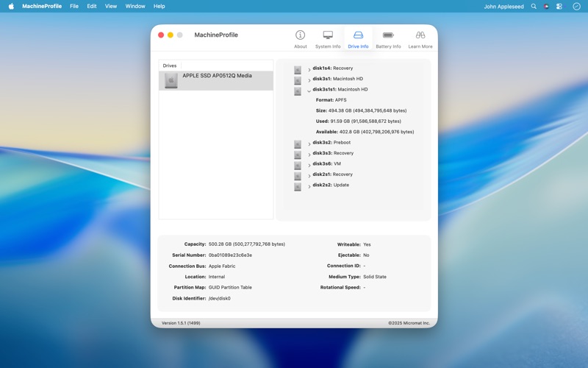Switch to System Info tab

coord(328,40)
